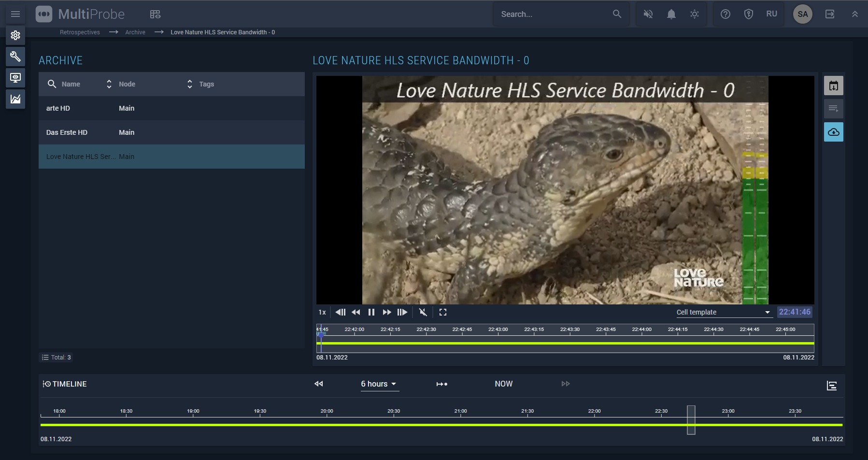Open the 6 hours range dropdown

pyautogui.click(x=379, y=384)
